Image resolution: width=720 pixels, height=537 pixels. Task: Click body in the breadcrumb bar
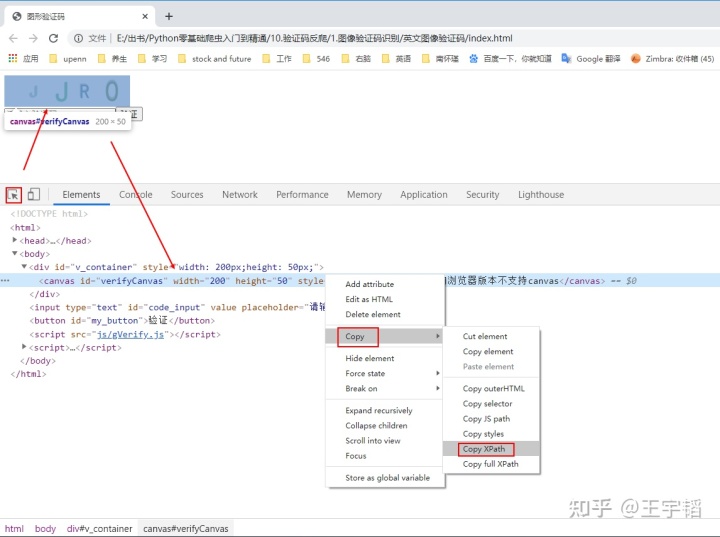pyautogui.click(x=45, y=529)
